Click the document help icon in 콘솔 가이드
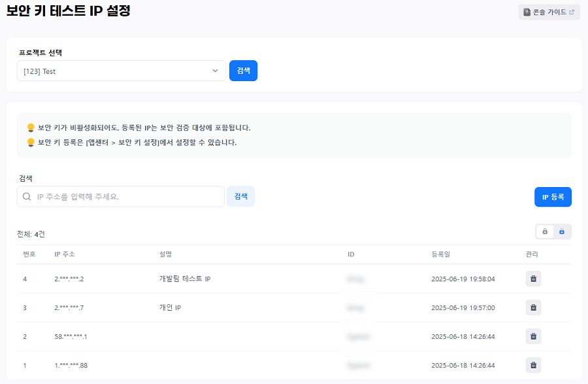This screenshot has width=588, height=384. (x=527, y=12)
